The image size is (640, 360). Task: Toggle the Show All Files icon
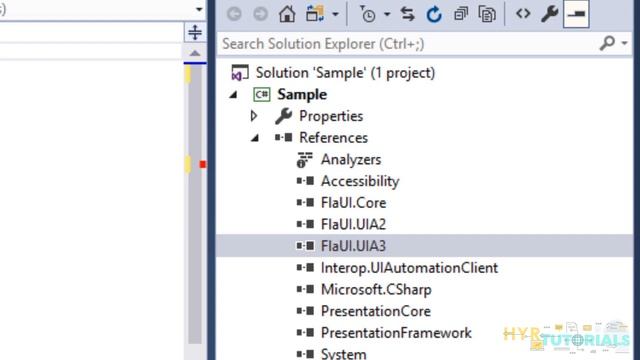[487, 14]
